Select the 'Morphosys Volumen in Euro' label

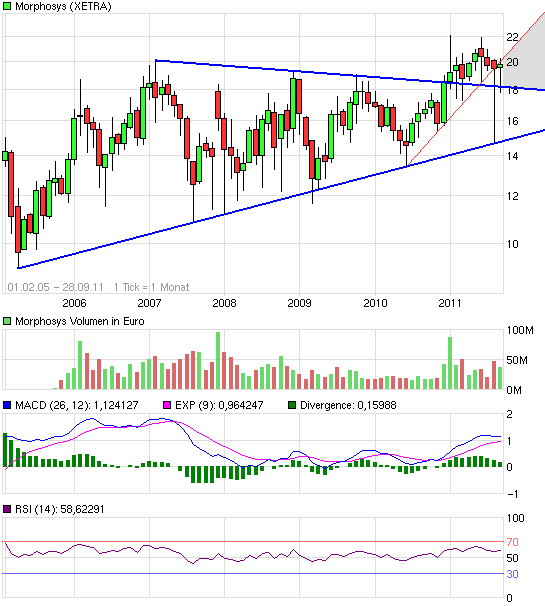(x=80, y=321)
